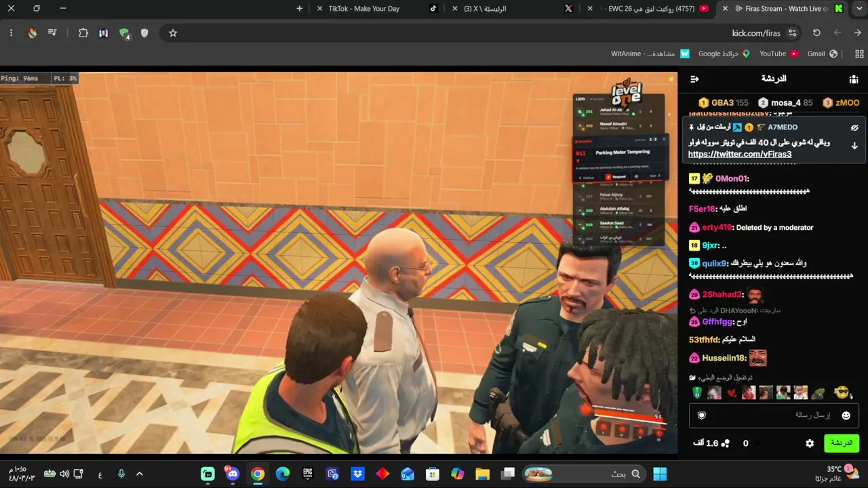Click the Husseiin18 username in chat
Screen dimensions: 868x488
coord(724,358)
